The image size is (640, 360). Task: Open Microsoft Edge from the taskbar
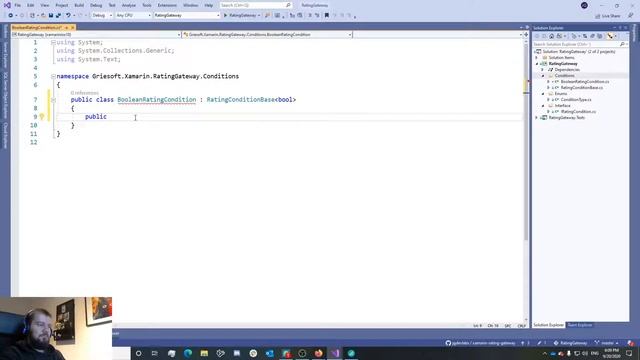[188, 353]
